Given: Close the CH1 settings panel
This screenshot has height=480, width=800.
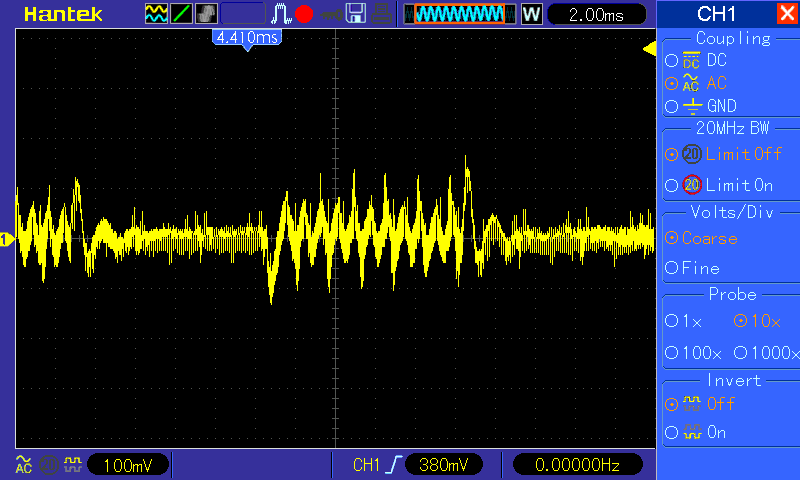Looking at the screenshot, I should tap(788, 13).
